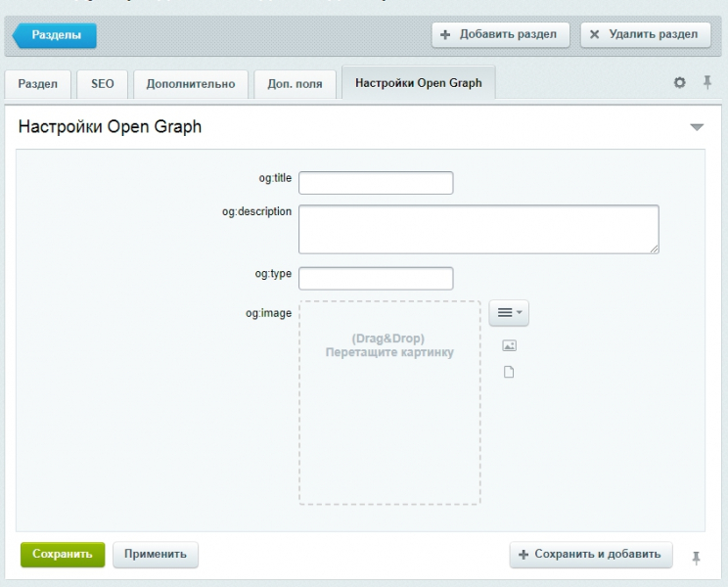The width and height of the screenshot is (728, 587).
Task: Click the Удалить раздел button
Action: point(645,34)
